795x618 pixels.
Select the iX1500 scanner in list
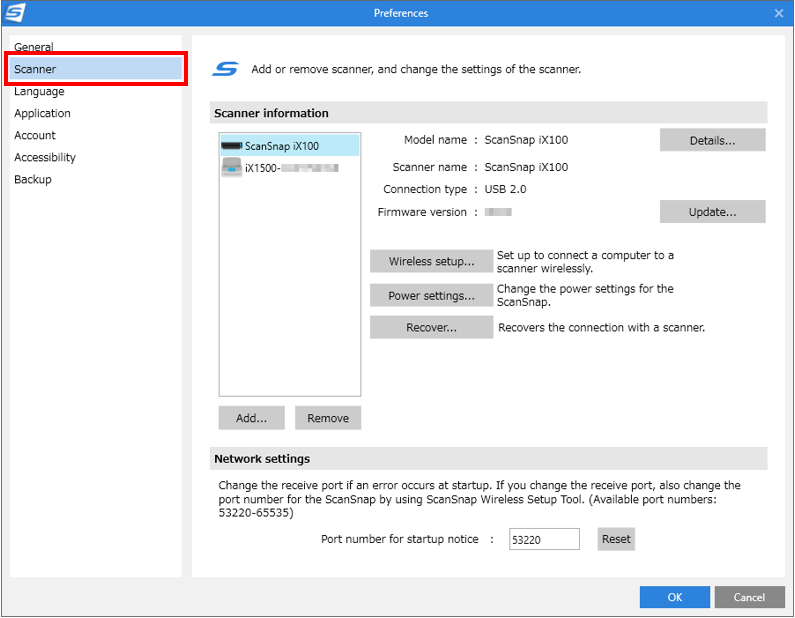(290, 168)
